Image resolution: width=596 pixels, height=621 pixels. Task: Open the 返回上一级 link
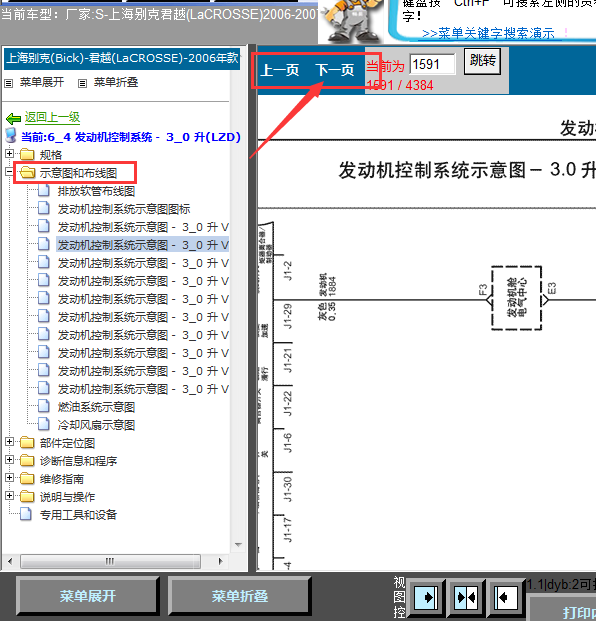point(52,118)
